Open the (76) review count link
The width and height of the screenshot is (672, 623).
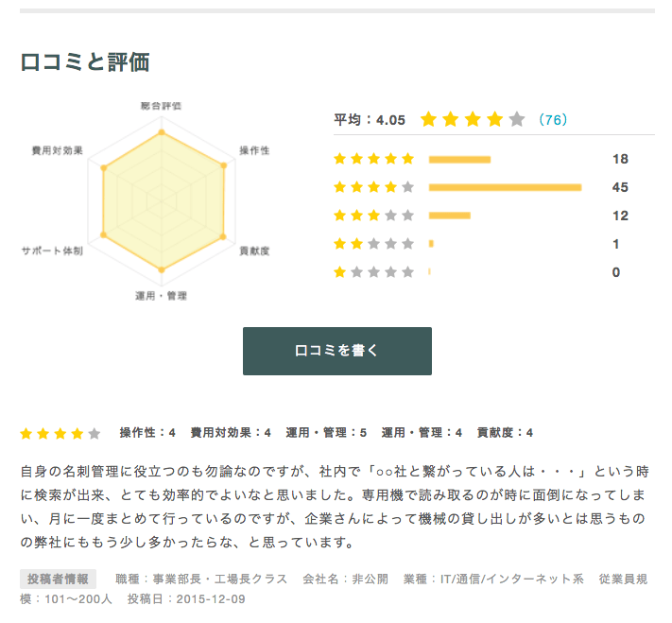coord(552,120)
